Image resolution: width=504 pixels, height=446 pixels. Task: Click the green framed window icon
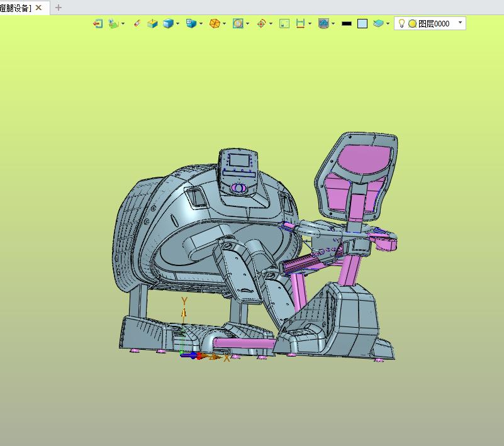284,23
